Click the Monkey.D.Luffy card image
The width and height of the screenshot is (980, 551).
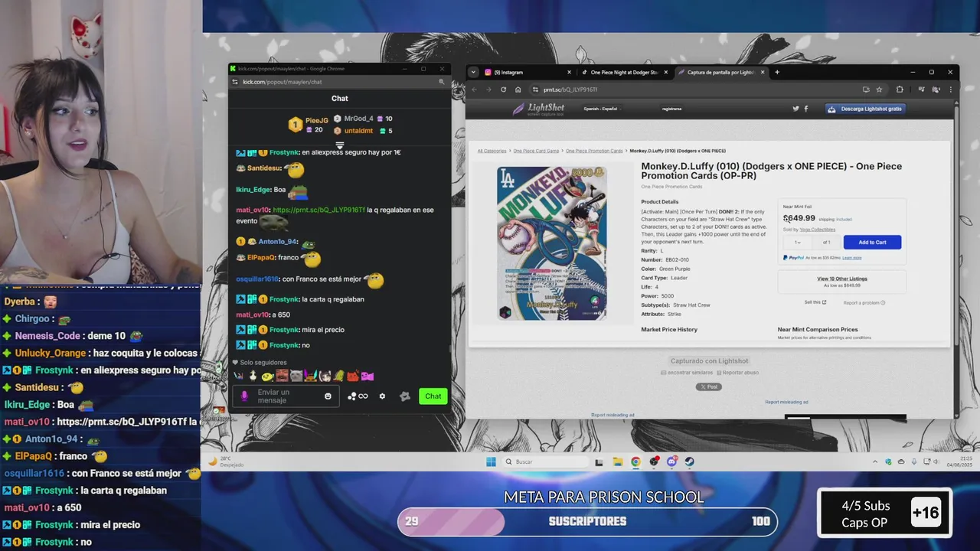[x=551, y=243]
